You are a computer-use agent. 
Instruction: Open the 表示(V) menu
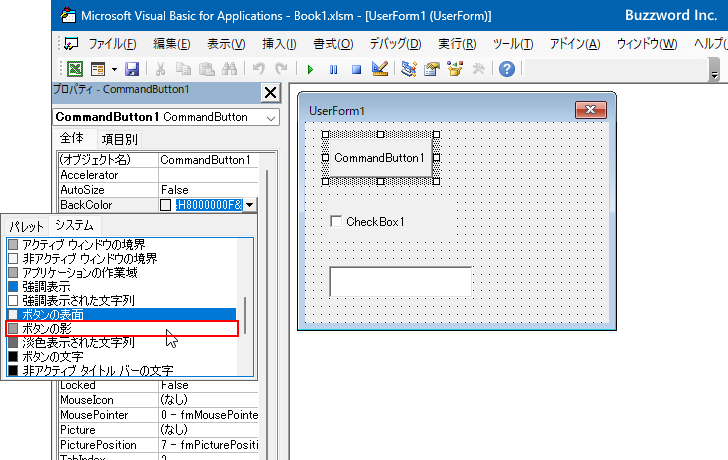[x=226, y=44]
